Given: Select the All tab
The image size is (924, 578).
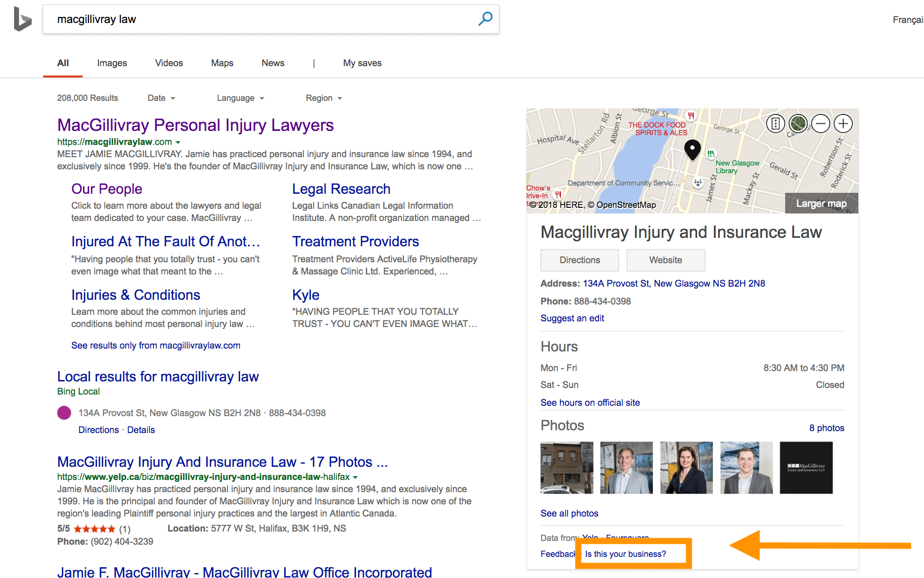Looking at the screenshot, I should click(63, 63).
